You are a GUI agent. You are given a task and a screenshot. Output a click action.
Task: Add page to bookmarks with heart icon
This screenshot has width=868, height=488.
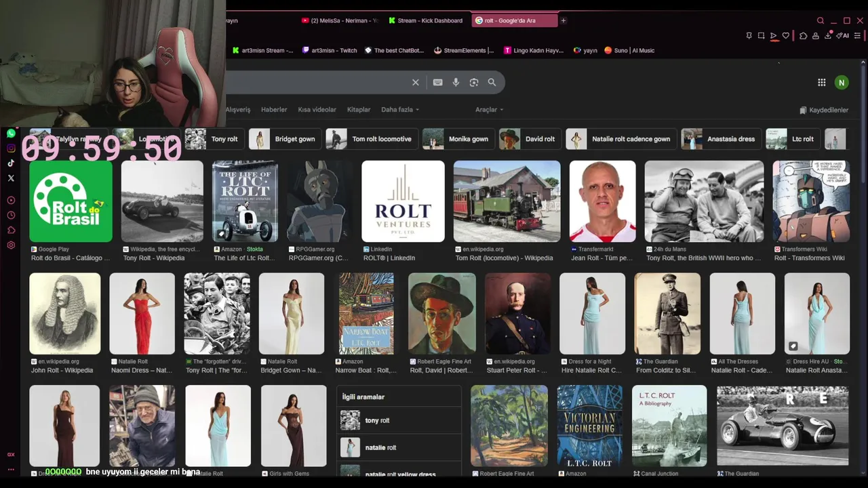click(x=786, y=36)
